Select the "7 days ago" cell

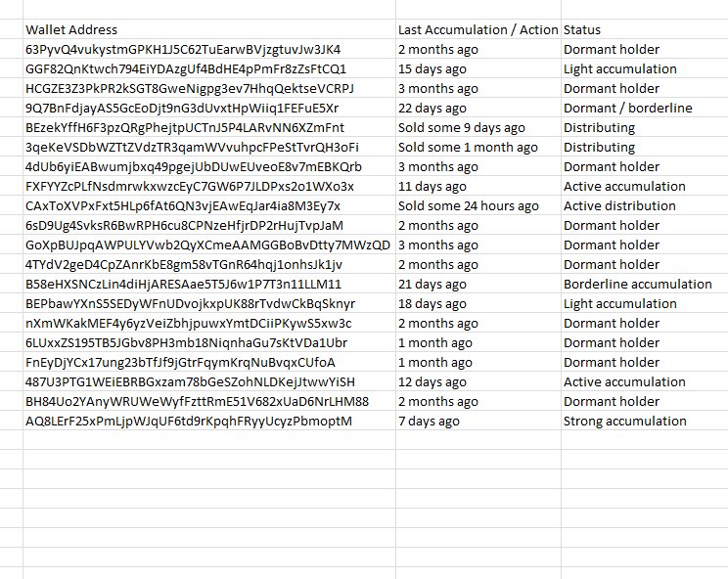[429, 422]
